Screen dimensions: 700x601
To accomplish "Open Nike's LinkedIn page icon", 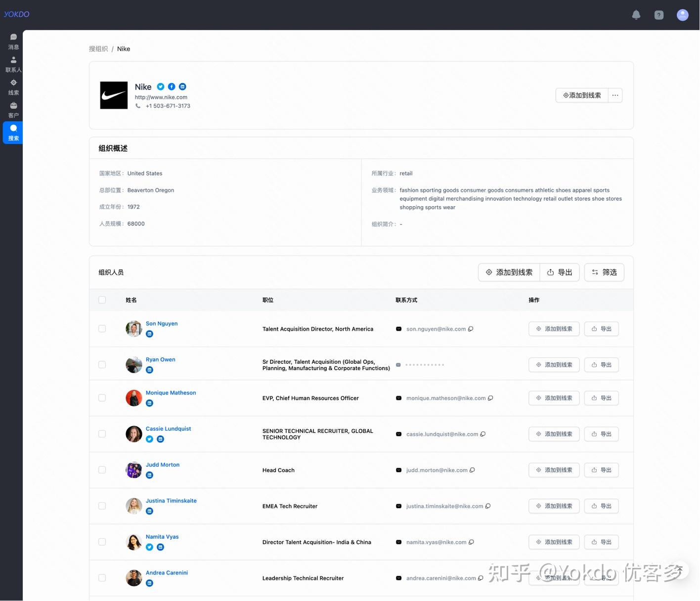I will (182, 86).
